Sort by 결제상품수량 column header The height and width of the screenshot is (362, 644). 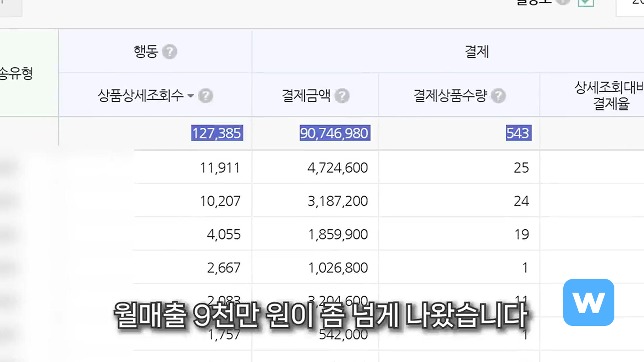(450, 96)
